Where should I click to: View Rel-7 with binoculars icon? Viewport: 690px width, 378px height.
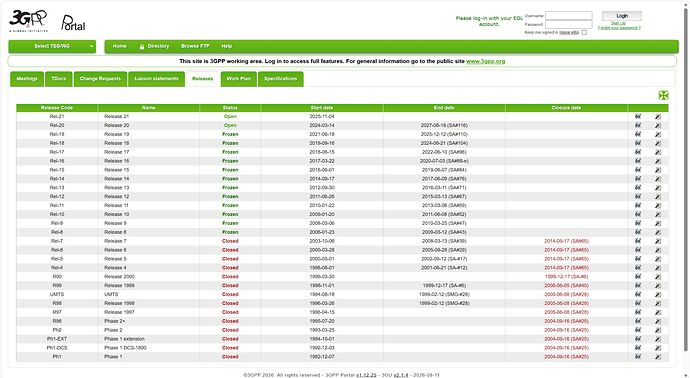(x=638, y=241)
